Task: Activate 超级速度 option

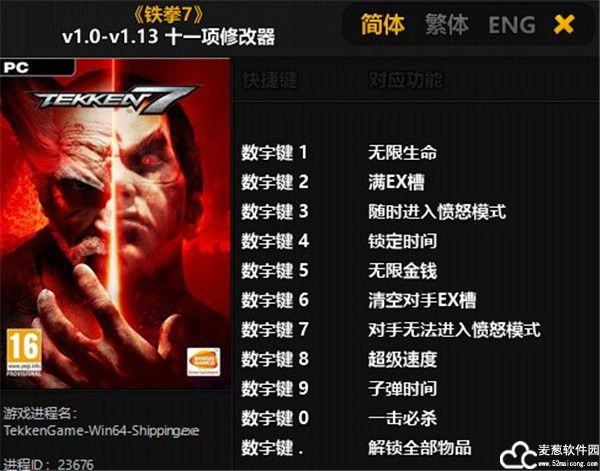Action: (x=402, y=359)
